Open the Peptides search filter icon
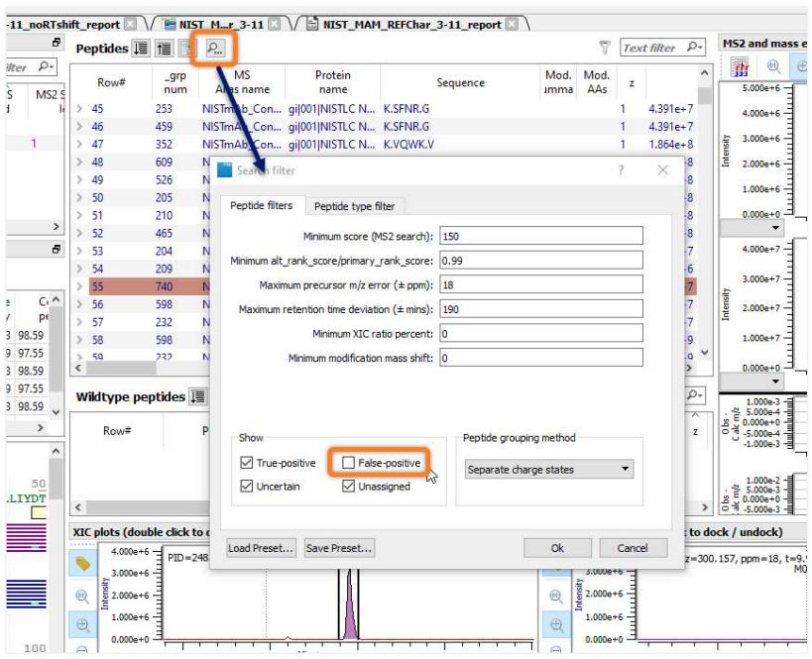 click(214, 49)
